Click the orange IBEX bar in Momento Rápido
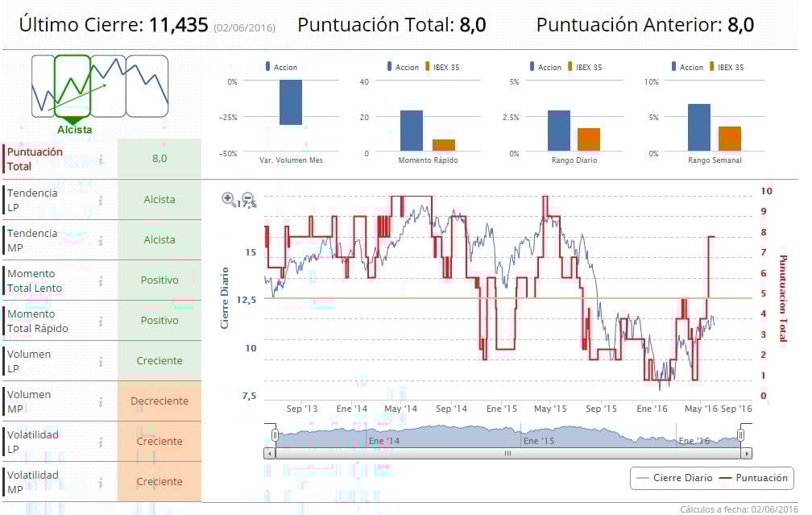This screenshot has height=515, width=812. pyautogui.click(x=444, y=145)
